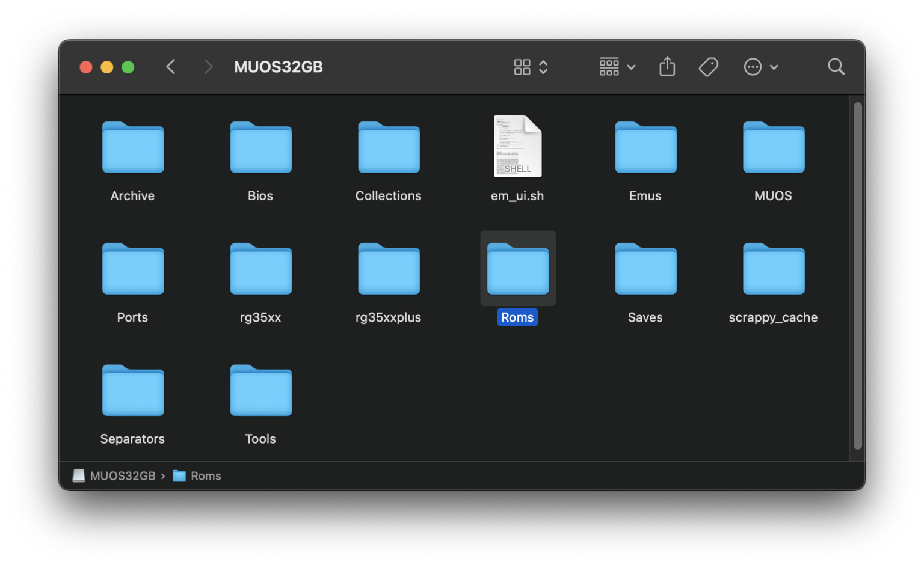
Task: Go back with the left chevron
Action: [171, 67]
